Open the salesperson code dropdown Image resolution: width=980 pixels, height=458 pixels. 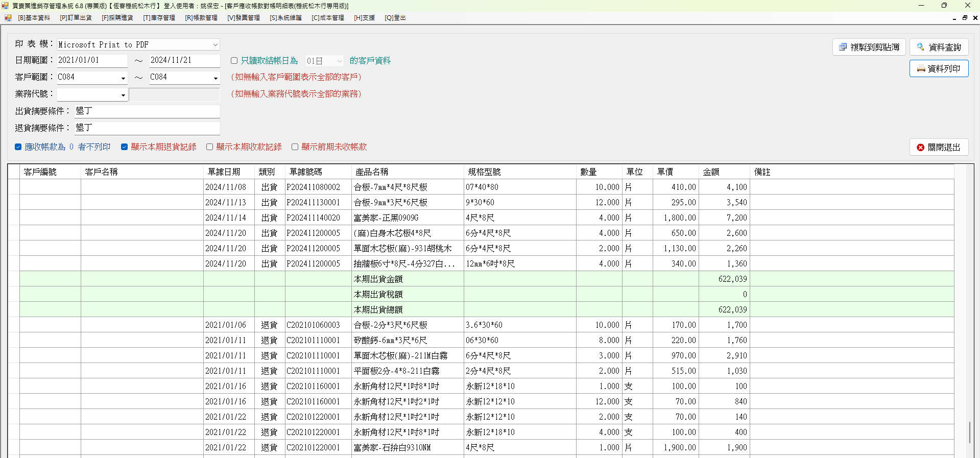[123, 95]
